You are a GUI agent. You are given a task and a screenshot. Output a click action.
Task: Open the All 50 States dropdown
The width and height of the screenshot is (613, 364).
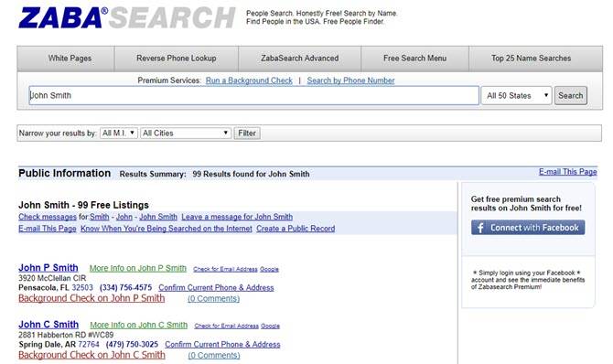click(516, 95)
